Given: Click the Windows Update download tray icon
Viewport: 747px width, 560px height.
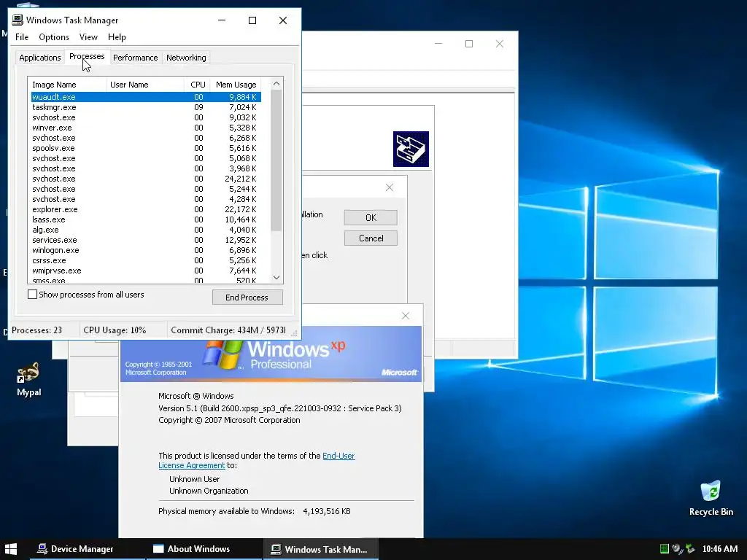Looking at the screenshot, I should tap(677, 549).
